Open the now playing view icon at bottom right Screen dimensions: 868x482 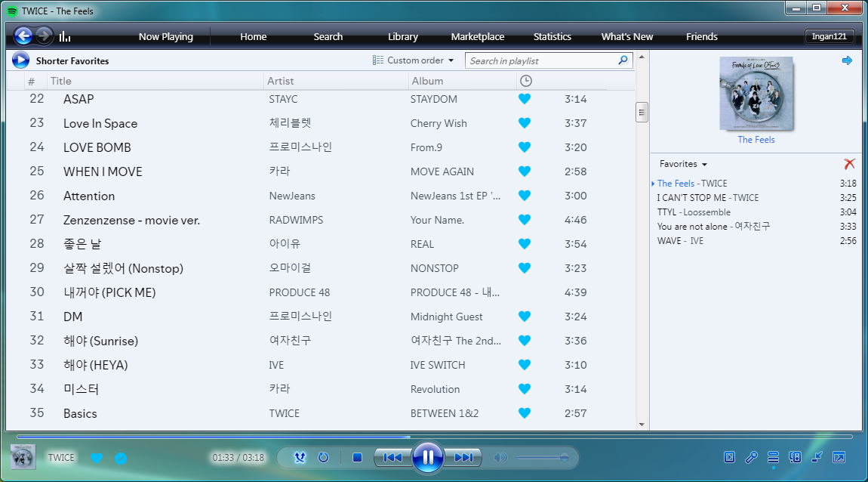[x=730, y=457]
